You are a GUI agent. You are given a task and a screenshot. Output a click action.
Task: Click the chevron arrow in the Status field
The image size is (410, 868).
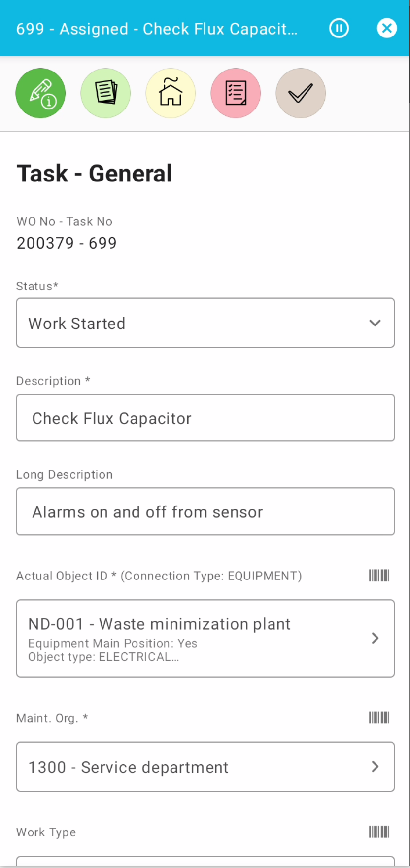(375, 323)
